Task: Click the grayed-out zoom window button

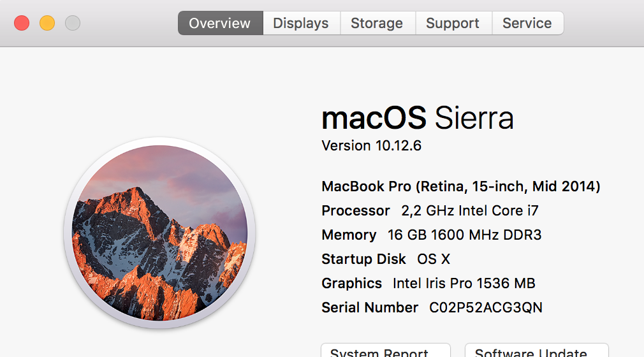Action: (73, 24)
